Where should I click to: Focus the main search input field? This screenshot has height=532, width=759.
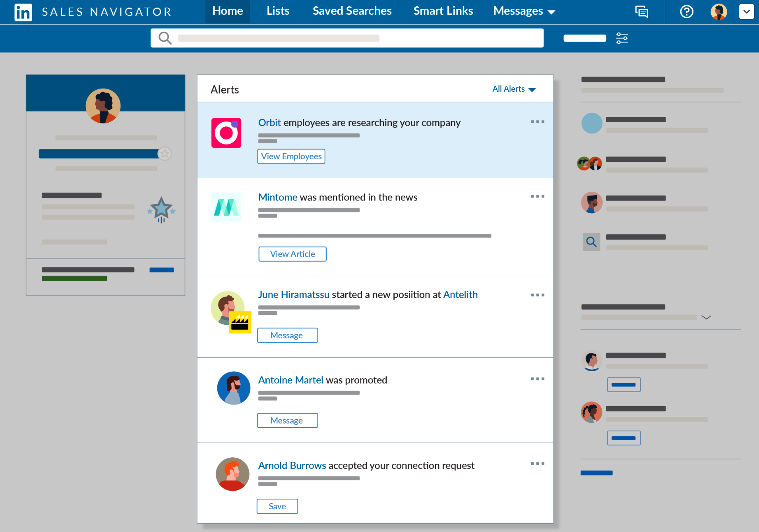click(x=347, y=38)
